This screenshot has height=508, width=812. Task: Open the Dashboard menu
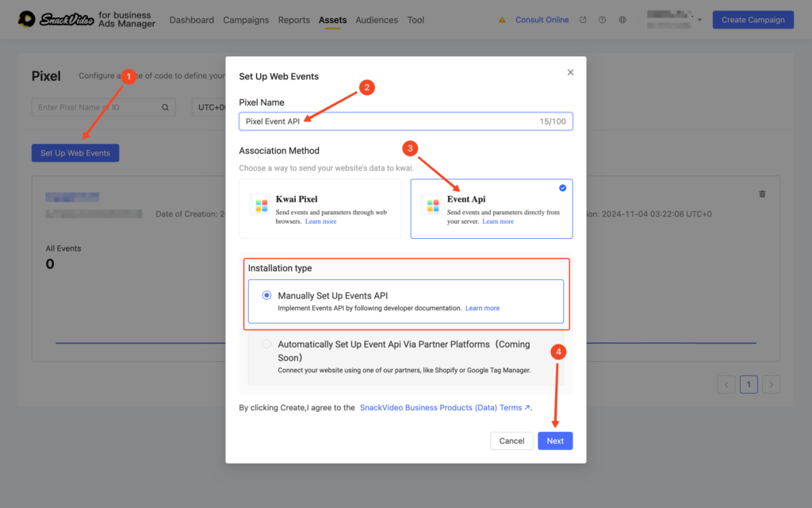192,20
